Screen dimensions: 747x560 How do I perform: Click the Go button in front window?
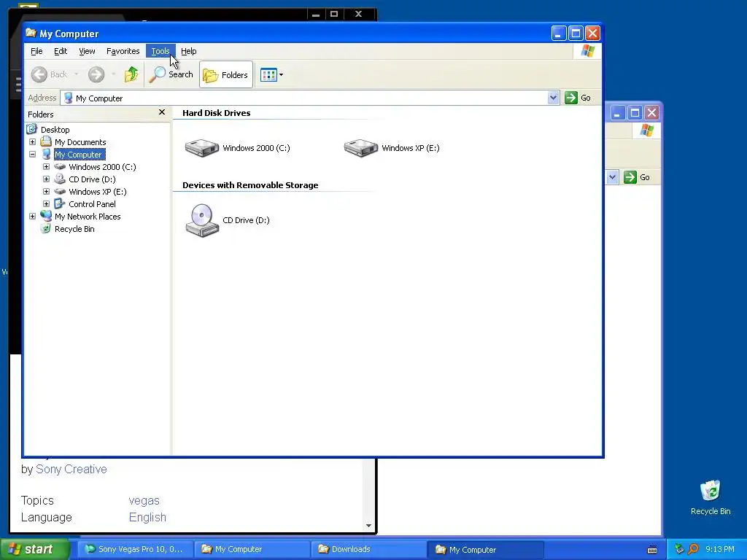(x=578, y=98)
